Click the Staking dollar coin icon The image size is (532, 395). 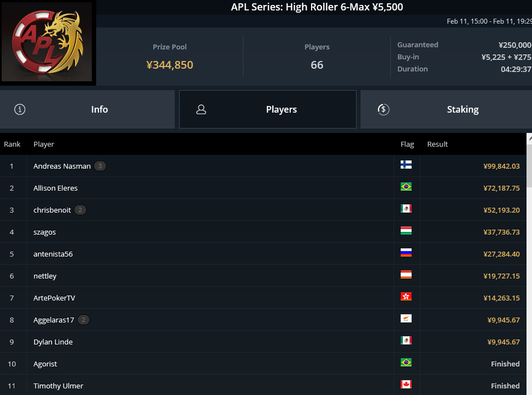[x=384, y=109]
